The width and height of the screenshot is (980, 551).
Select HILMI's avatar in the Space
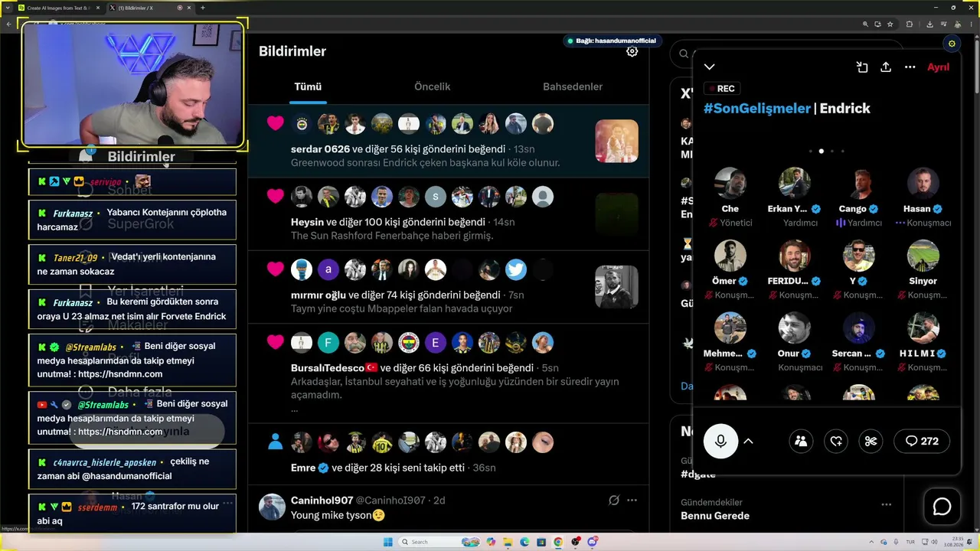923,328
